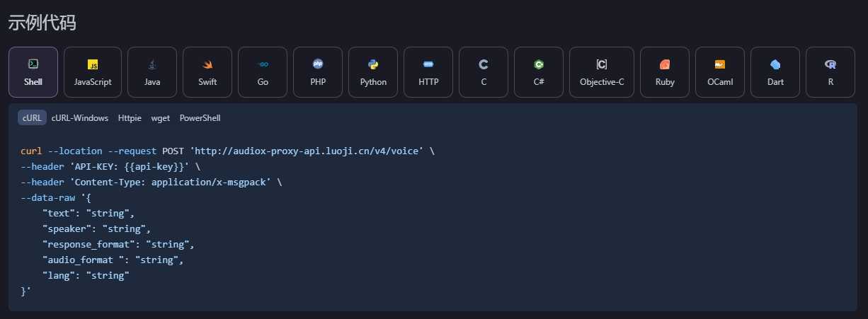Choose the JavaScript JS icon
868x319 pixels.
tap(93, 64)
